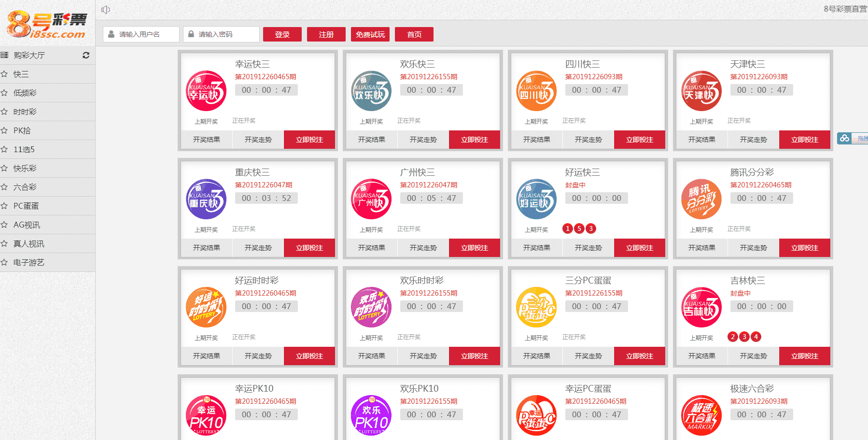
Task: Open the 欢乐PK10 purple logo
Action: (x=371, y=415)
